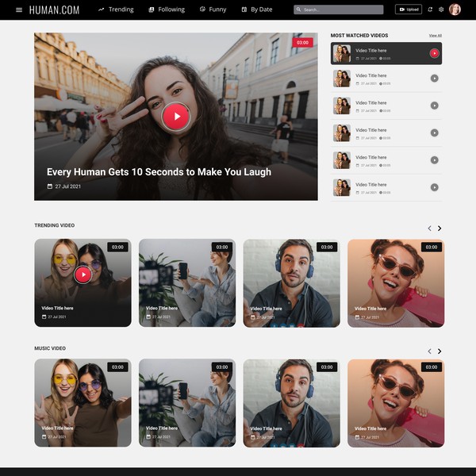Click the HUMAN.COM logo
The image size is (476, 476).
[x=54, y=10]
